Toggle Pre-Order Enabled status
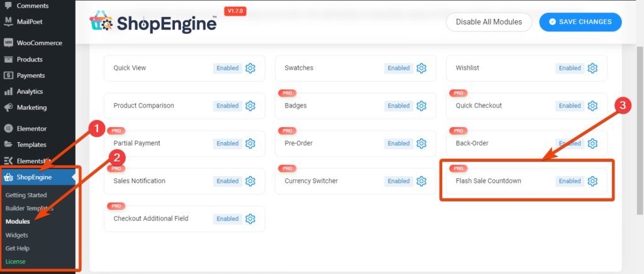This screenshot has height=274, width=644. (x=399, y=143)
